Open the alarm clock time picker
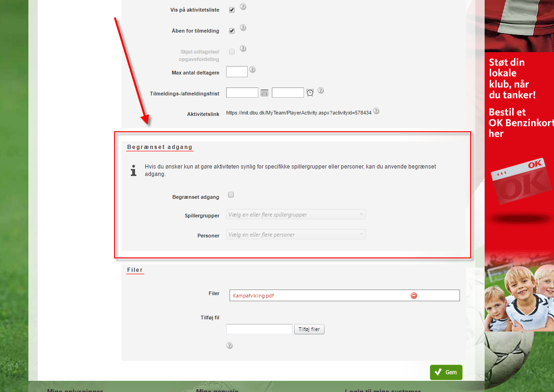 point(310,93)
